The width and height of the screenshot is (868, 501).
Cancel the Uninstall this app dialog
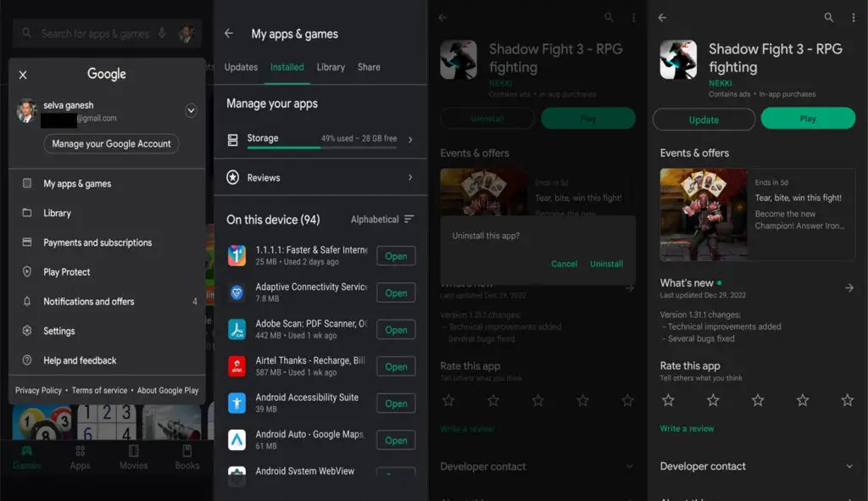[x=564, y=264]
